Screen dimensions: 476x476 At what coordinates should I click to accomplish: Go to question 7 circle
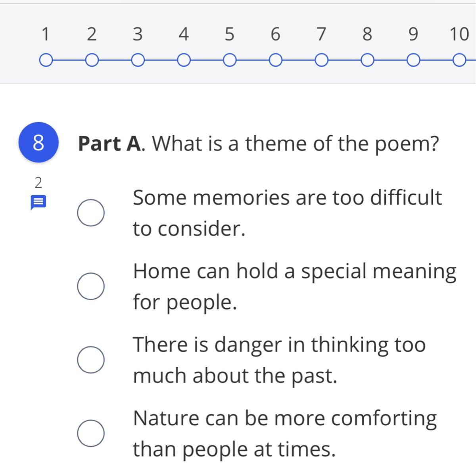(321, 61)
